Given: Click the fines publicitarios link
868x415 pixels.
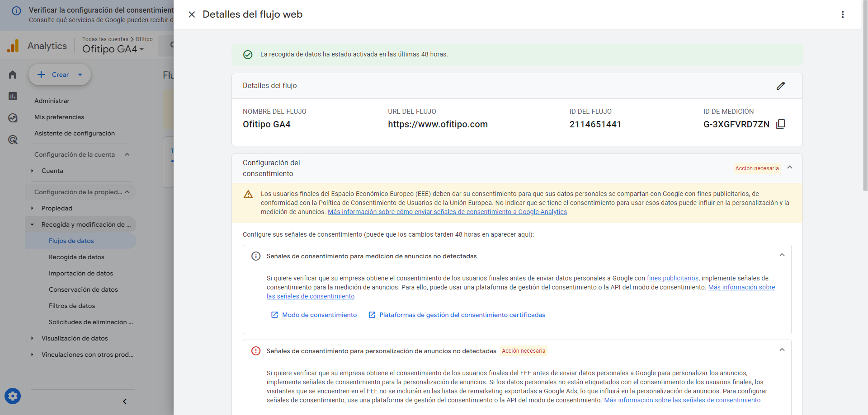Looking at the screenshot, I should point(672,278).
